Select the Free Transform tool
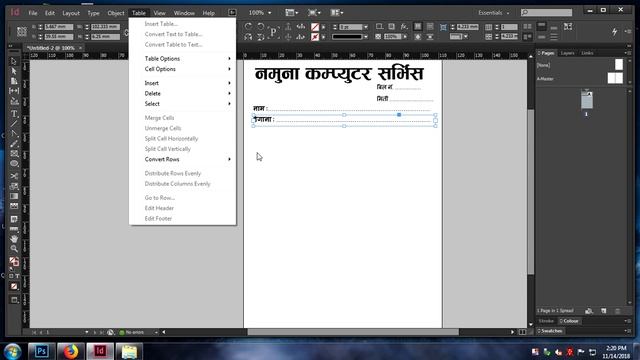Screen dimensions: 640x360 coord(14,186)
